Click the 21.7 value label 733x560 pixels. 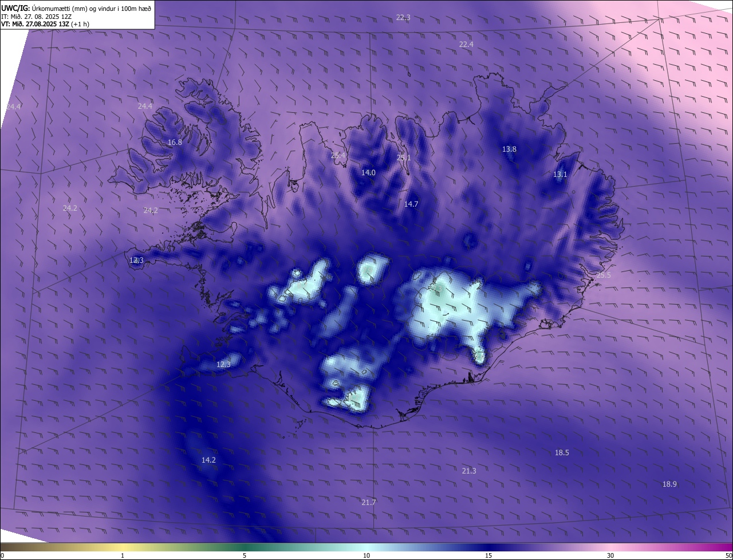click(369, 503)
